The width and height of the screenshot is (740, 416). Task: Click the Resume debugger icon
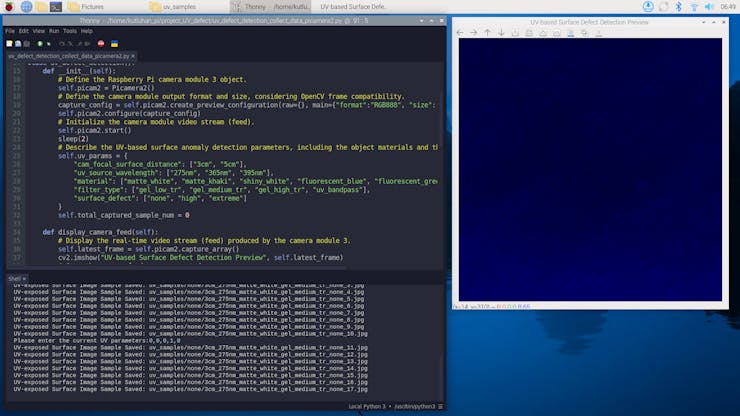tap(87, 44)
